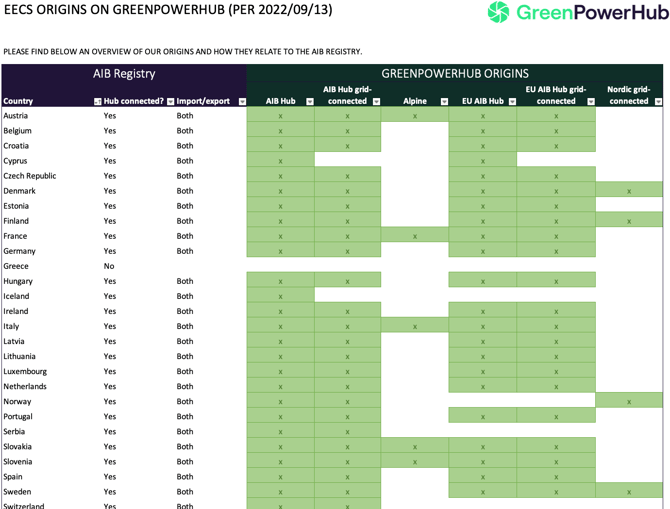This screenshot has width=670, height=509.
Task: Select the 'No' value in Greece row
Action: [x=109, y=266]
